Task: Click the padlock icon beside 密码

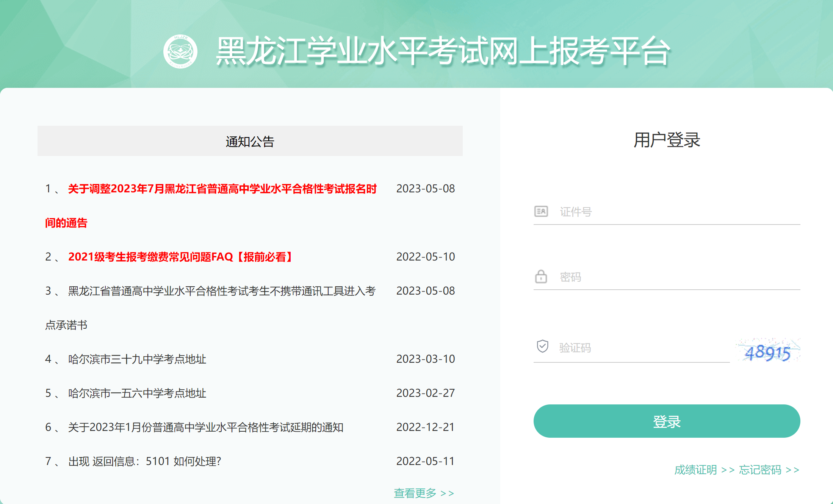Action: [541, 277]
